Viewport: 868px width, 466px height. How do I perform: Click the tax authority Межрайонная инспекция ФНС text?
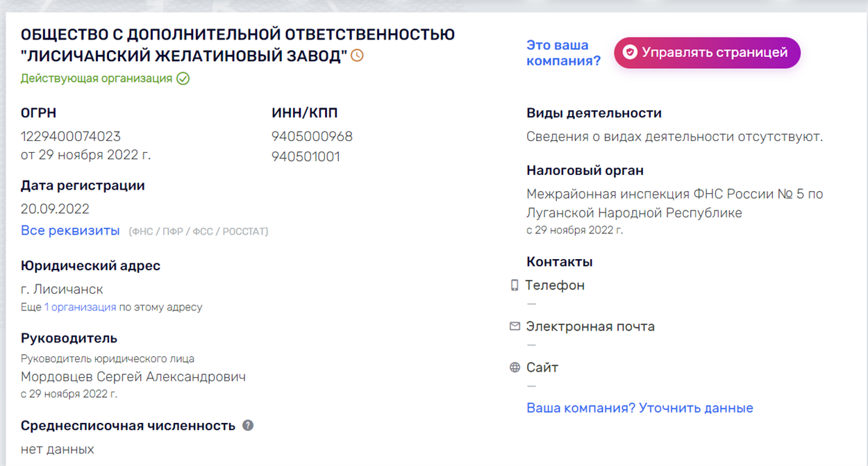point(674,203)
